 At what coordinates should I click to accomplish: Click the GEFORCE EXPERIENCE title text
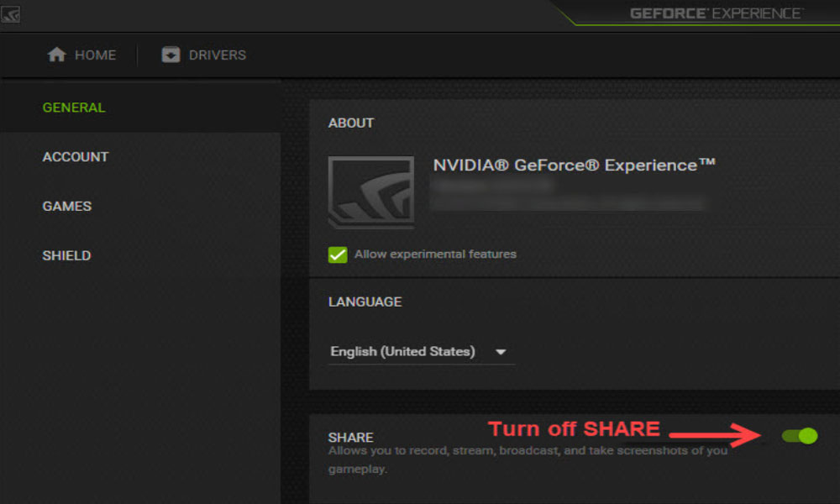(717, 13)
